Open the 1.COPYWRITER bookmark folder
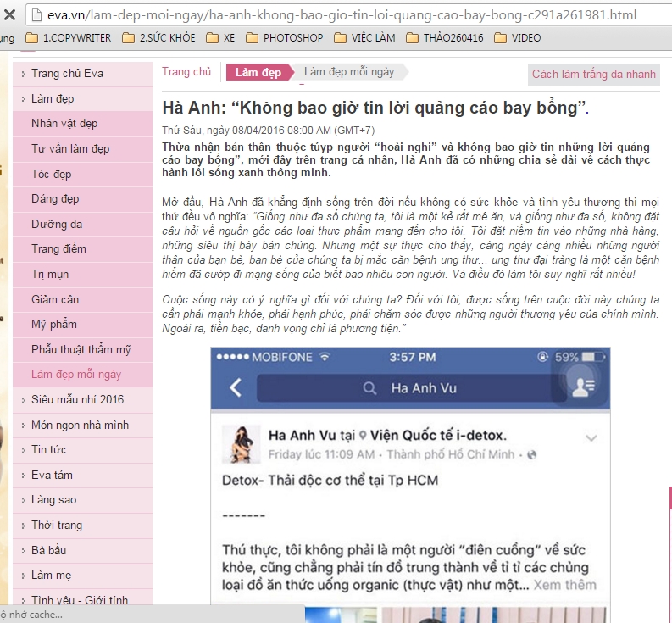 (x=68, y=38)
